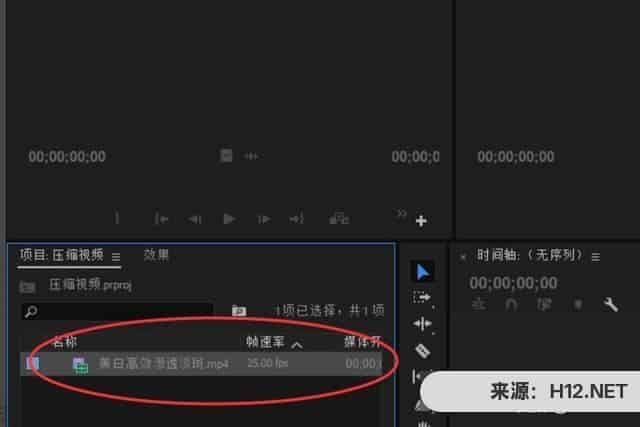640x427 pixels.
Task: Click the search bin icon beside search field
Action: tap(239, 311)
